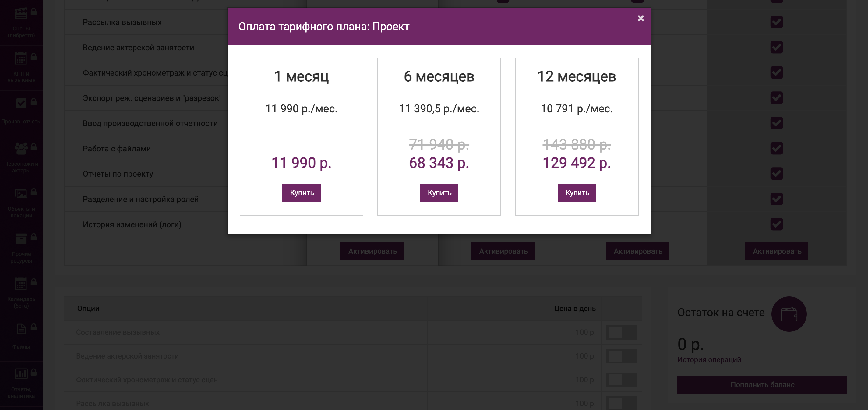Click the Опции column header
Image resolution: width=868 pixels, height=410 pixels.
pos(88,309)
